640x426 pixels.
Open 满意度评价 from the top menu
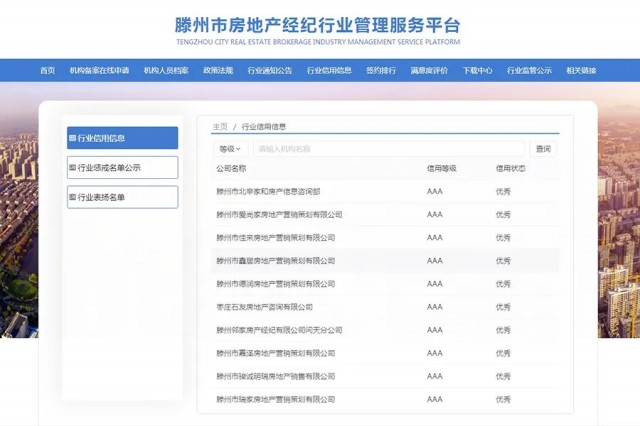tap(429, 71)
